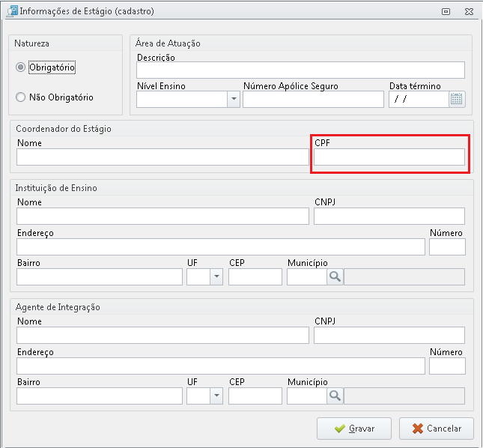Screen dimensions: 483x448
Task: Open UF dropdown under Instituição de Ensino
Action: pos(216,276)
